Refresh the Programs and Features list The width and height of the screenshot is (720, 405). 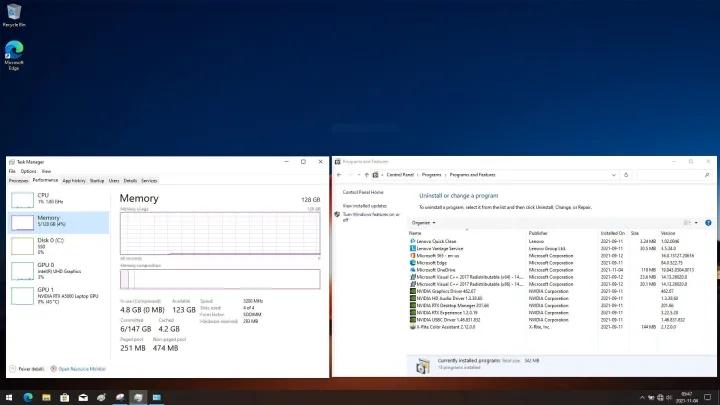pos(626,175)
